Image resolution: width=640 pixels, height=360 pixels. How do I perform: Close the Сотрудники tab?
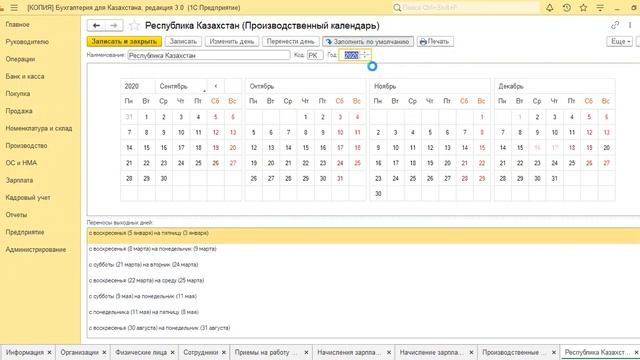tap(224, 352)
